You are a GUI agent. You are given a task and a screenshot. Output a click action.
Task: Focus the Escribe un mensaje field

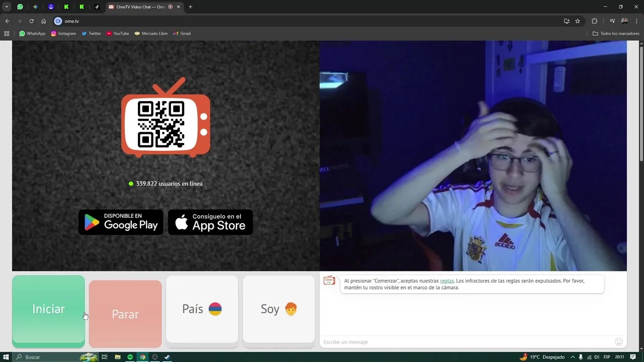point(467,342)
